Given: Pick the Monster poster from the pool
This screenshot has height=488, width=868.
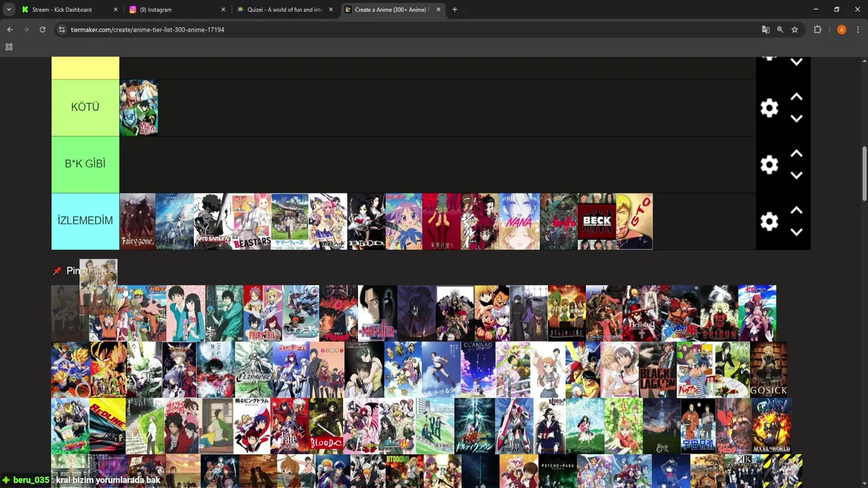Looking at the screenshot, I should click(378, 313).
